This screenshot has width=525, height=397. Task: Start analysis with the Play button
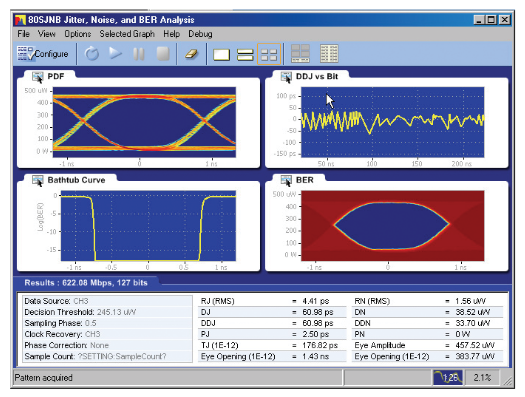pos(115,54)
